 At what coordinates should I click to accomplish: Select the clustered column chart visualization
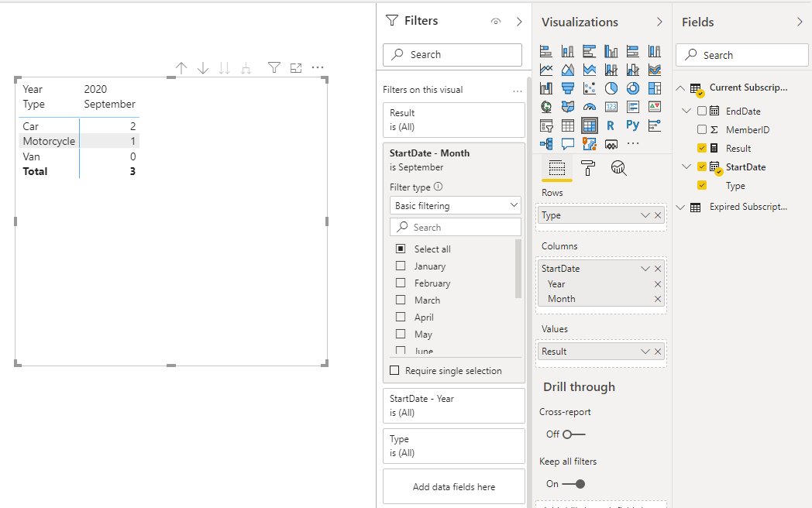click(x=611, y=51)
